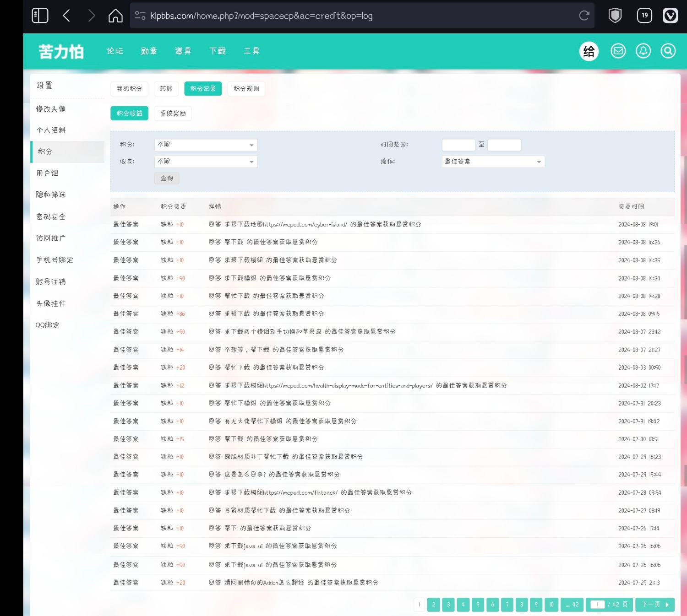Open 头像挂件 in the settings sidebar
This screenshot has width=687, height=616.
(x=51, y=304)
